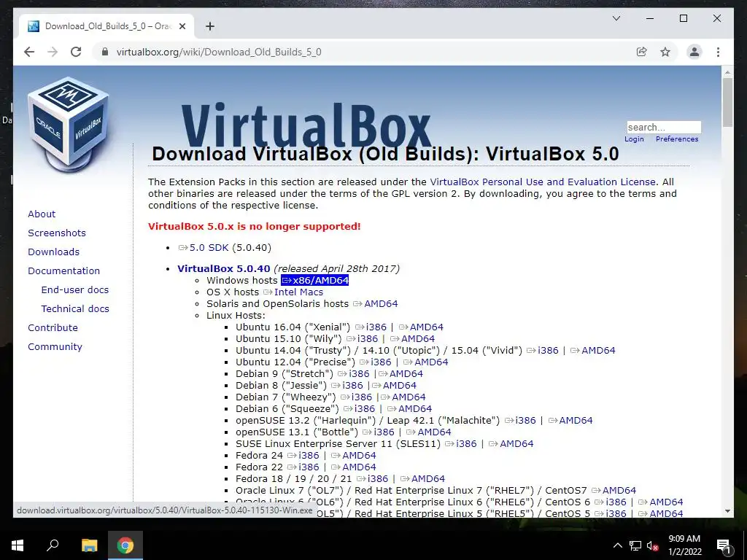Open the Contribute sidebar link

[x=53, y=327]
